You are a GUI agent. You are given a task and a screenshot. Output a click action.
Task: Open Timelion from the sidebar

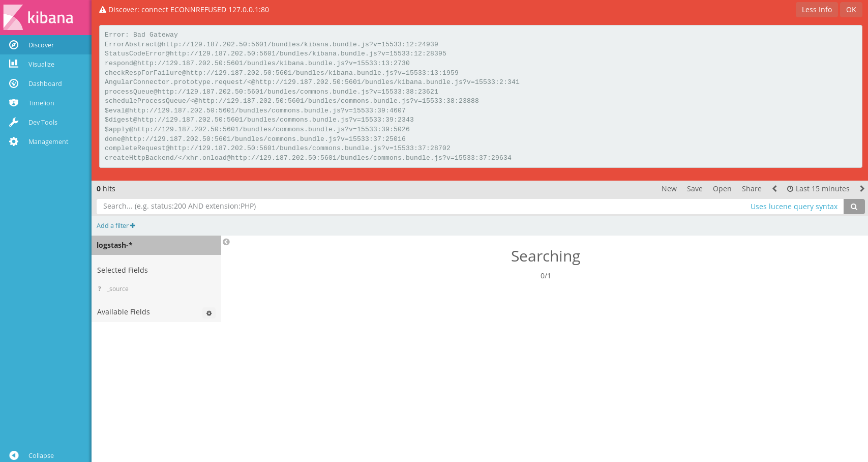(x=41, y=103)
